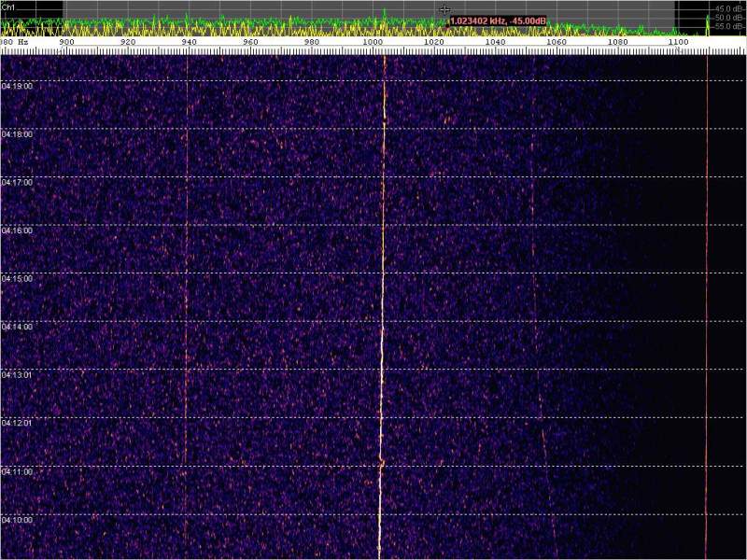The image size is (747, 560).
Task: Click the 1.023402 kHz cursor readout
Action: click(x=498, y=21)
